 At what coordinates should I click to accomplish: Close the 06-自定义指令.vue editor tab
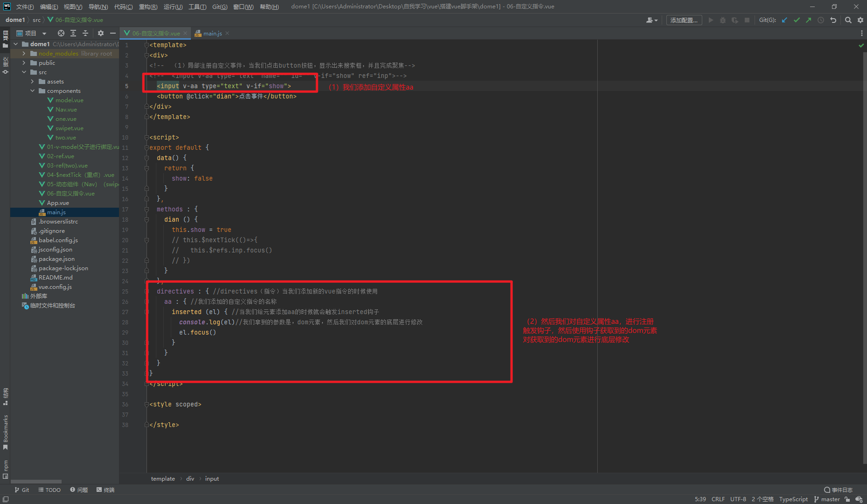pos(185,33)
